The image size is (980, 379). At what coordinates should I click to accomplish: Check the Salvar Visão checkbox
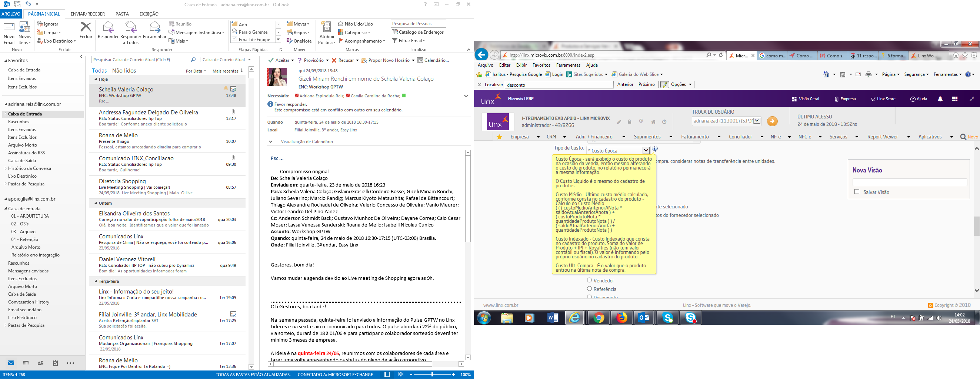tap(857, 192)
